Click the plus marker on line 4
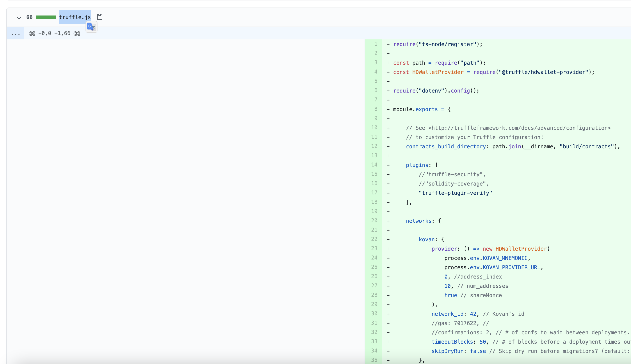This screenshot has width=631, height=364. pyautogui.click(x=388, y=72)
